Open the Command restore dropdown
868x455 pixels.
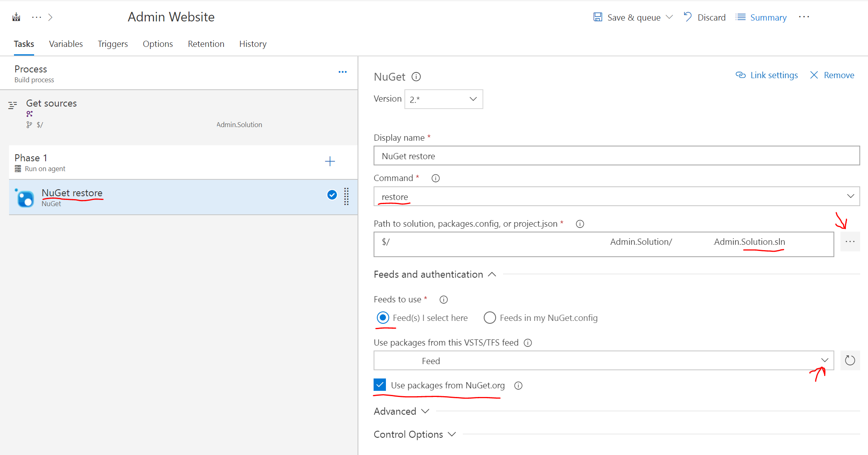click(x=616, y=197)
